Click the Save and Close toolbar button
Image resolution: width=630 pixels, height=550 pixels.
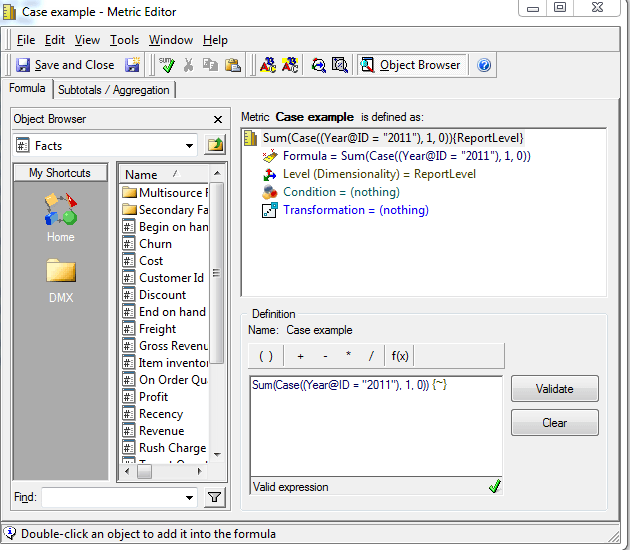(x=65, y=65)
